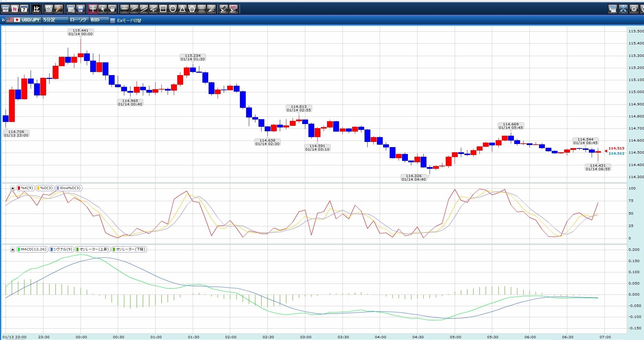Viewport: 644px width, 340px height.
Task: Open the 5分足 timeframe dropdown
Action: [55, 20]
